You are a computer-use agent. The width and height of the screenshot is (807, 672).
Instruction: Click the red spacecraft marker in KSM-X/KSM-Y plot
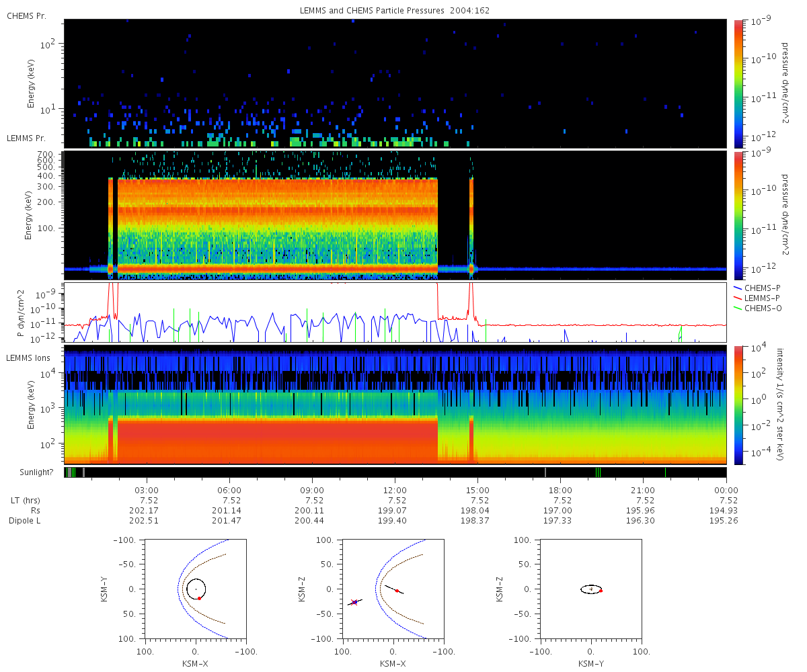(199, 598)
